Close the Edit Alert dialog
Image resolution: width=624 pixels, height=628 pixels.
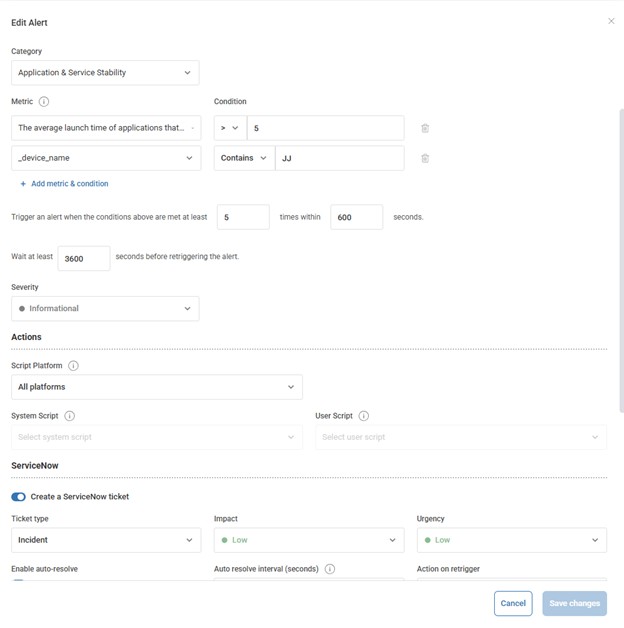(x=611, y=21)
